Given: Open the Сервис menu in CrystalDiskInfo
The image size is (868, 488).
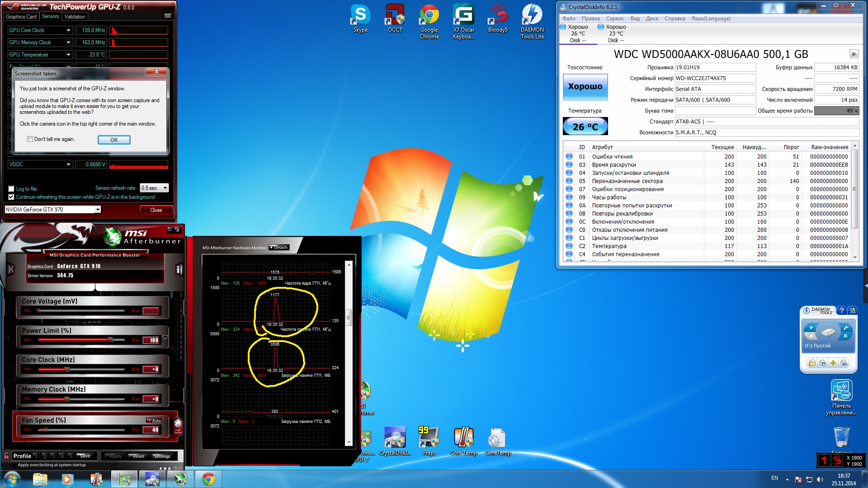Looking at the screenshot, I should [x=615, y=19].
